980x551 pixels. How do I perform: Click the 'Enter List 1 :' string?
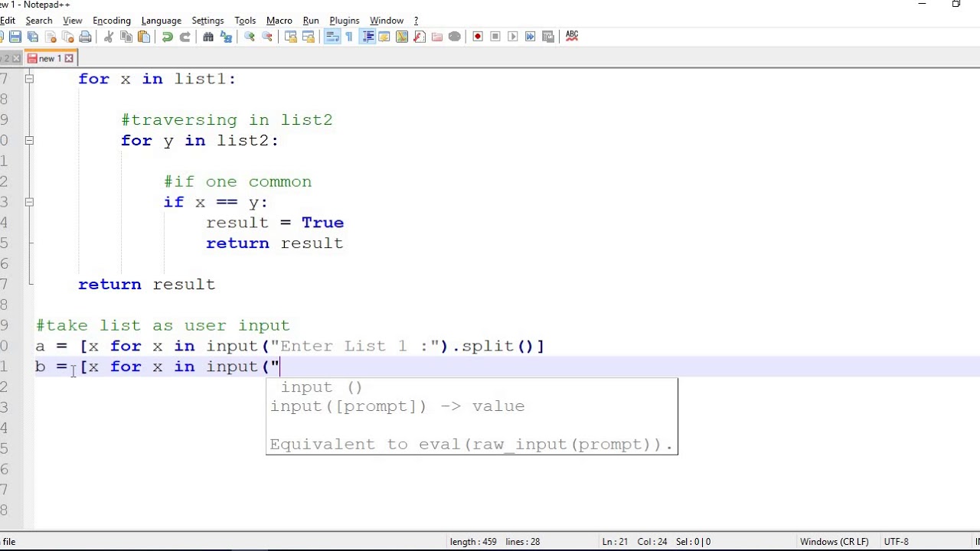point(354,346)
